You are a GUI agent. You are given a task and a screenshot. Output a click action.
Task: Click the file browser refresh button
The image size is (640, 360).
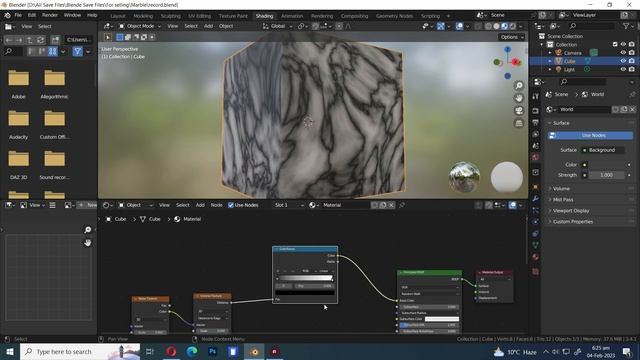click(40, 40)
